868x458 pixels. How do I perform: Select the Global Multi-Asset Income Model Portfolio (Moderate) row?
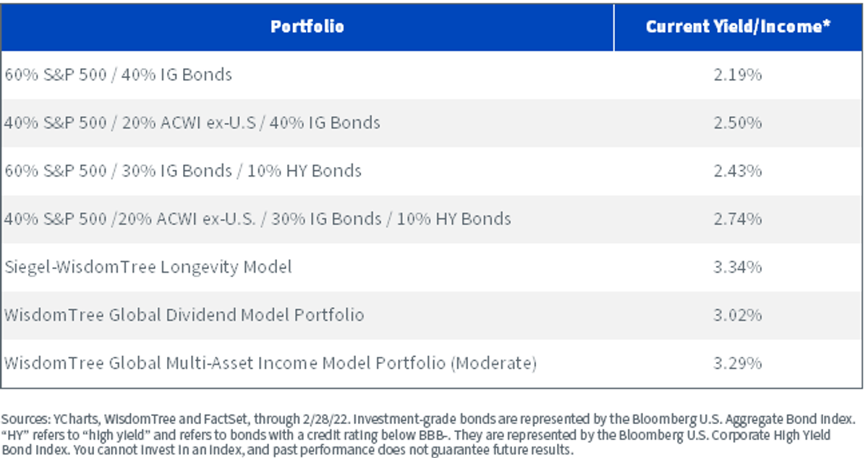pyautogui.click(x=432, y=363)
